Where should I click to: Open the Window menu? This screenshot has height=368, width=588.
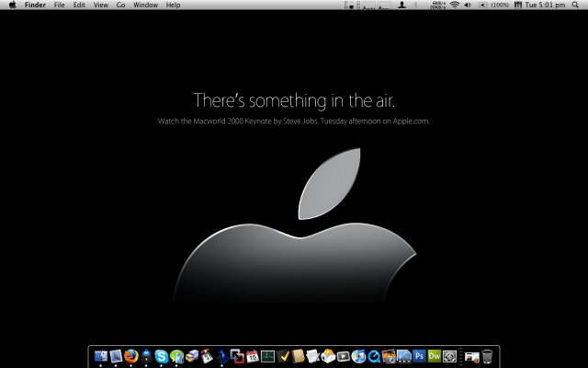[x=145, y=5]
